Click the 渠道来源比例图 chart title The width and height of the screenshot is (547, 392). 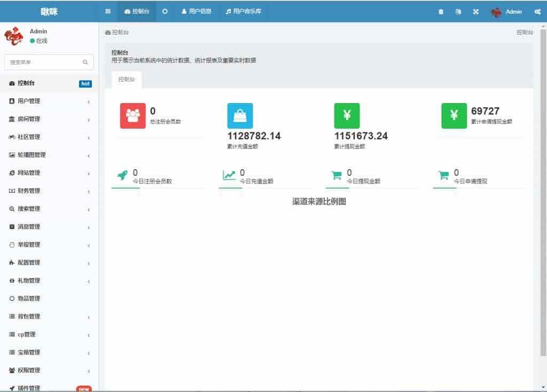(x=319, y=201)
